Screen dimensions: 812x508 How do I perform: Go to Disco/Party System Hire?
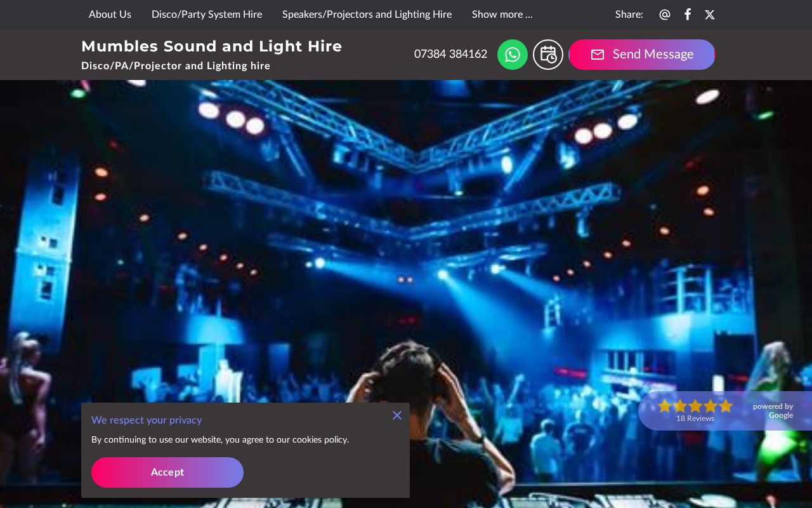(207, 14)
